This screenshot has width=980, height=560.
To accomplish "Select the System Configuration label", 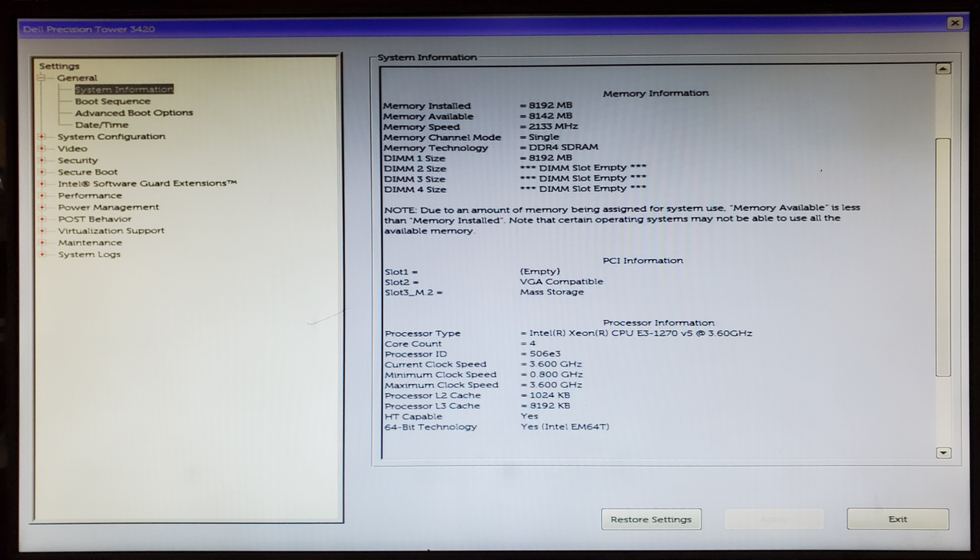I will [111, 137].
